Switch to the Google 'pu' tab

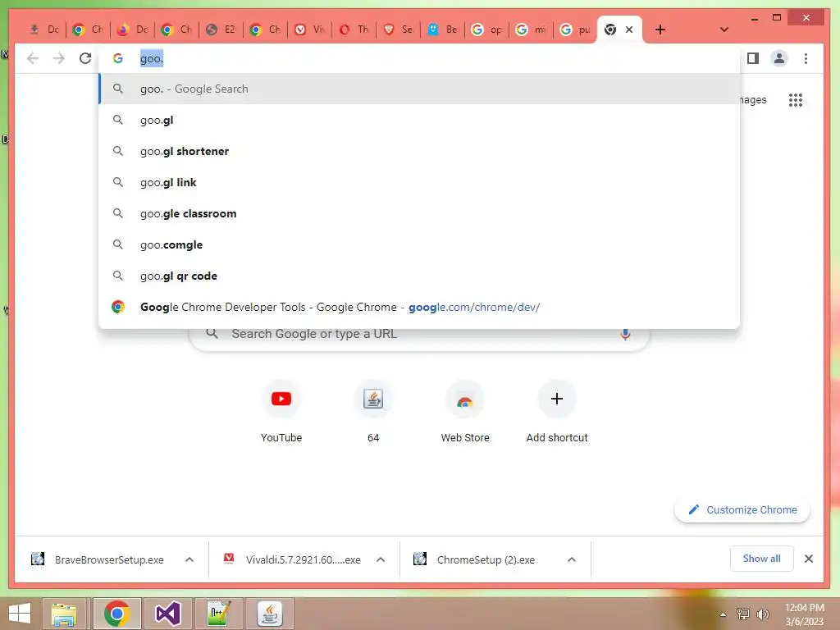(575, 30)
